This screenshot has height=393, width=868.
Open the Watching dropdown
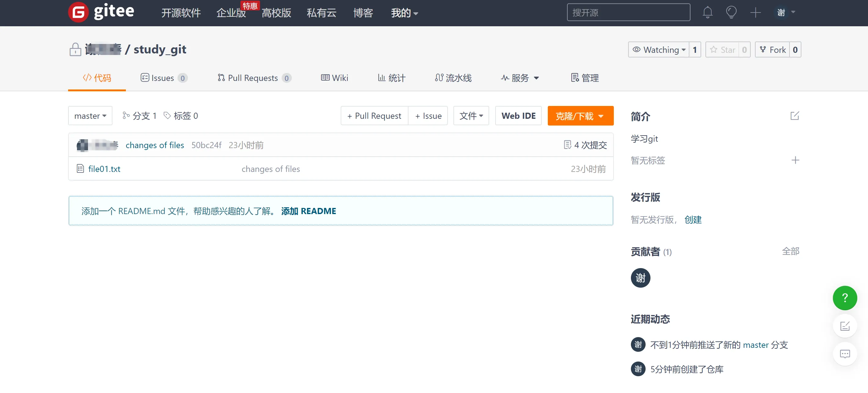pyautogui.click(x=659, y=50)
